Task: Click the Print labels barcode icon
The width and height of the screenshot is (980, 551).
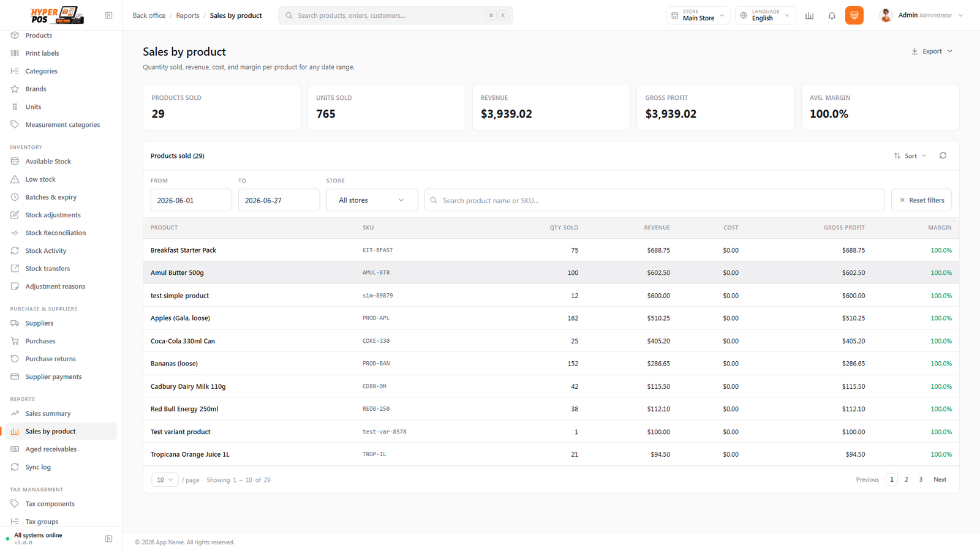Action: (15, 53)
